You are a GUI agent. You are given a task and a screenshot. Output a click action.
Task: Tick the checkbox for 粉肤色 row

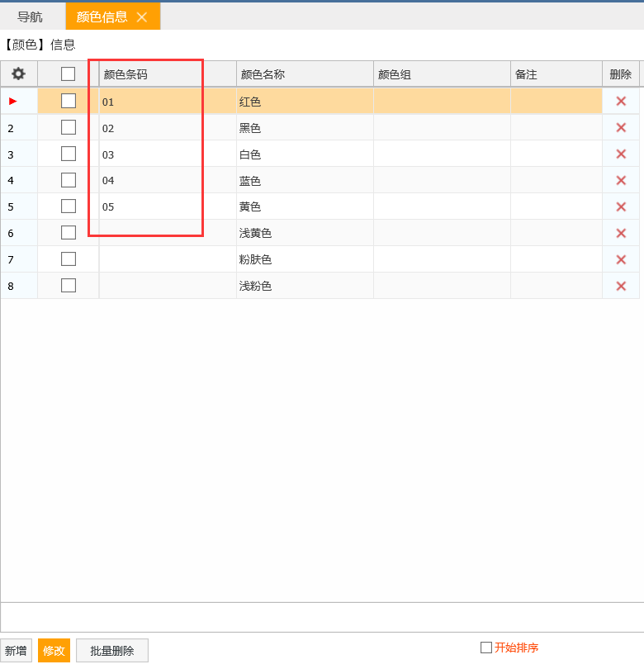(x=69, y=259)
